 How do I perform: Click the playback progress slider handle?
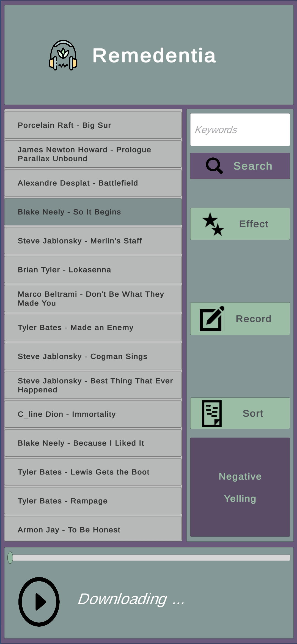pos(10,558)
